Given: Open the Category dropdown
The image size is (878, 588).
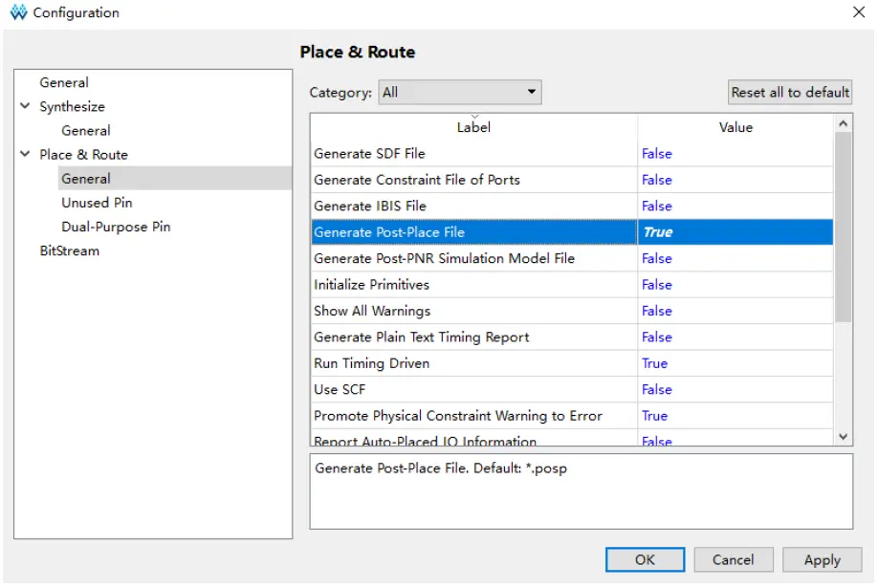Looking at the screenshot, I should (x=532, y=92).
